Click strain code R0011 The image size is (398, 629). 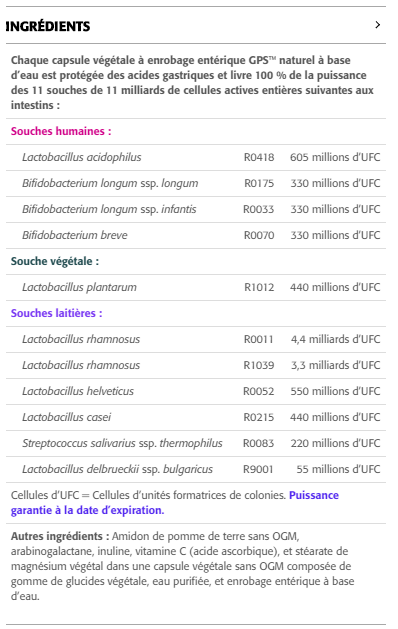[x=259, y=339]
